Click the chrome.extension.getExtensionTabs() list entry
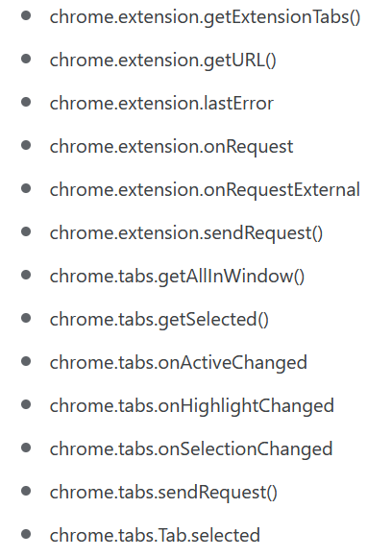The height and width of the screenshot is (557, 392). (205, 17)
